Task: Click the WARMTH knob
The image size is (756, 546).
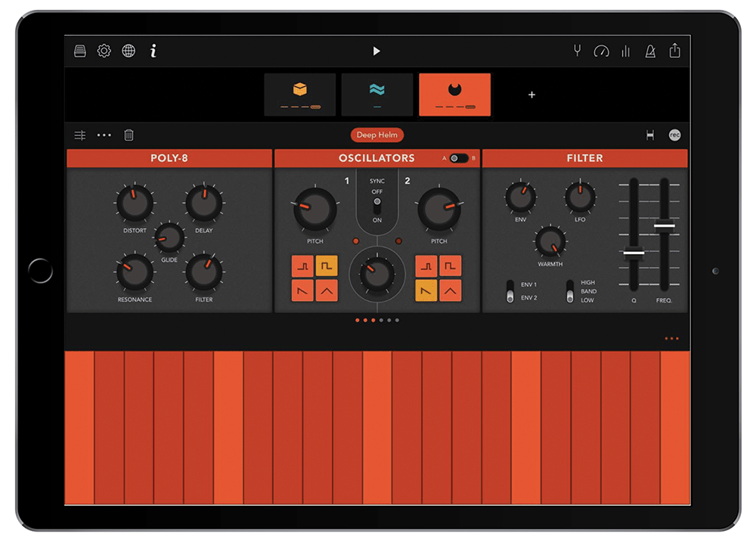Action: pyautogui.click(x=550, y=242)
